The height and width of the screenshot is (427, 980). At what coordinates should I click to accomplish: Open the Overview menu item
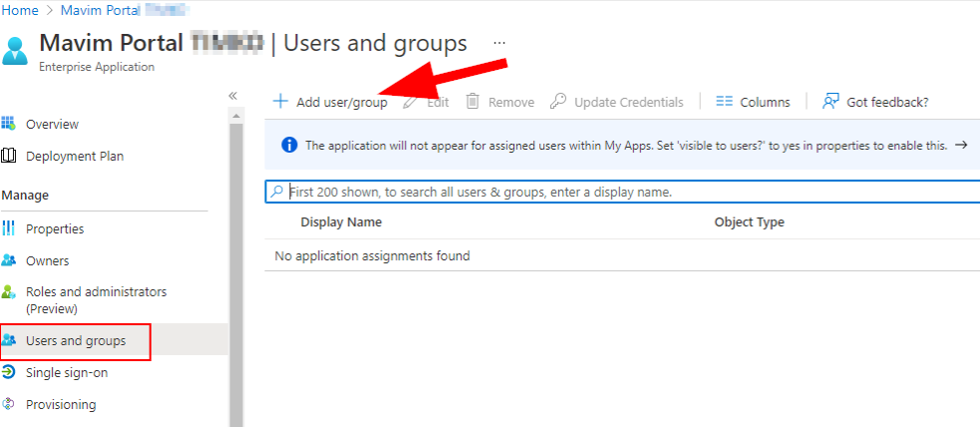(x=53, y=125)
